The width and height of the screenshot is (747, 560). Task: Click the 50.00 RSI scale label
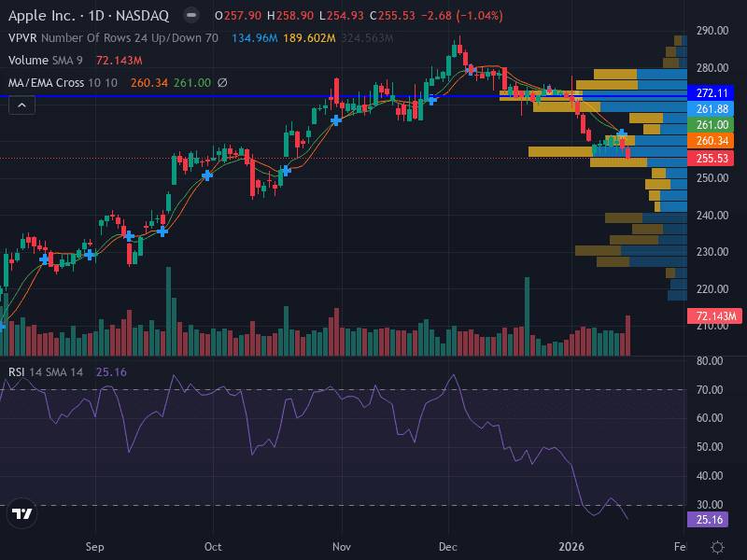710,447
